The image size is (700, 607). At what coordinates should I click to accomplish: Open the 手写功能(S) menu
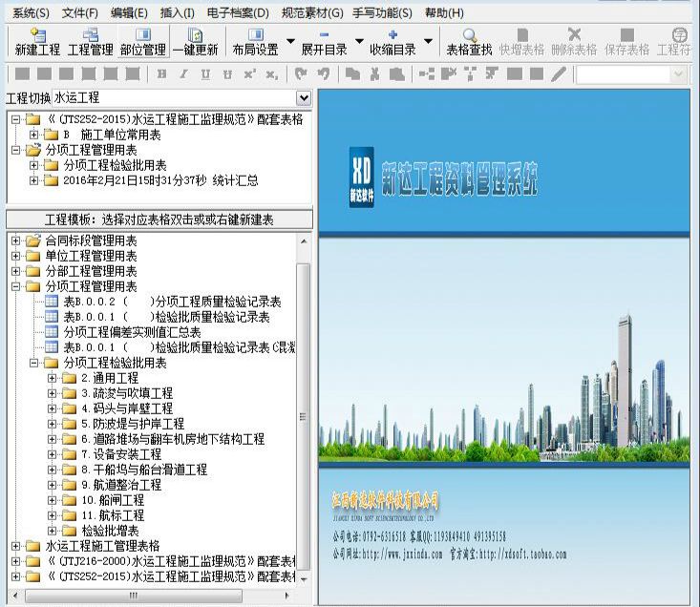point(383,12)
